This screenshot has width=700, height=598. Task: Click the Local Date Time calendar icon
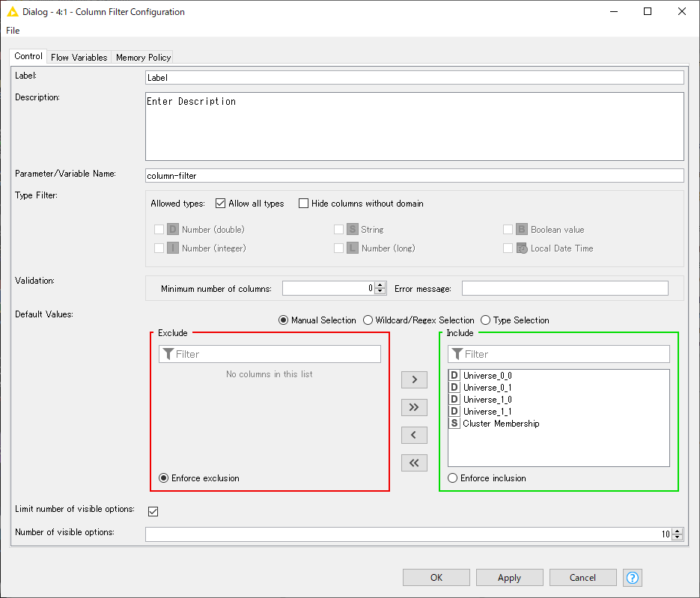(521, 248)
